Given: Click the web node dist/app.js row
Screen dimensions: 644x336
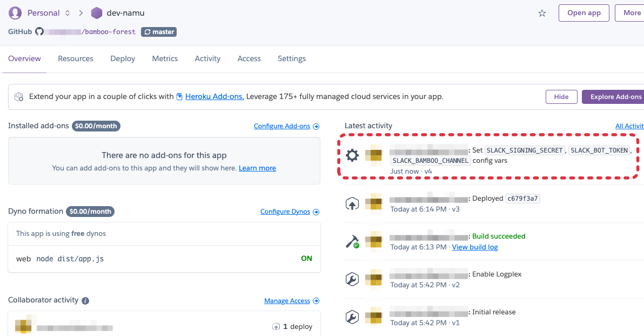Looking at the screenshot, I should click(164, 259).
